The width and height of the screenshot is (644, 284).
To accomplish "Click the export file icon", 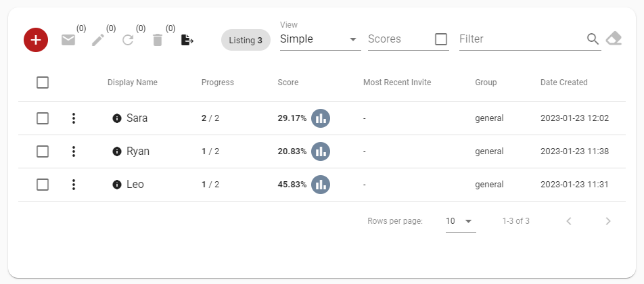I will (x=187, y=40).
